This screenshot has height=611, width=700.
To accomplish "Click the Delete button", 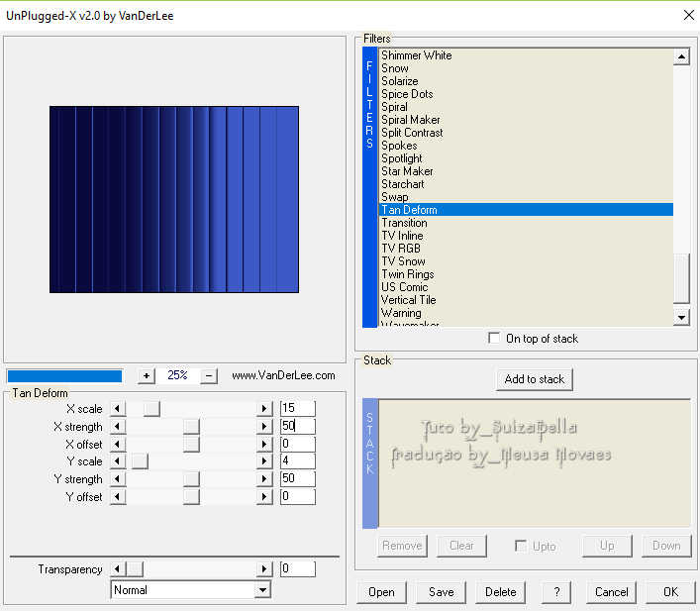I will [x=500, y=592].
